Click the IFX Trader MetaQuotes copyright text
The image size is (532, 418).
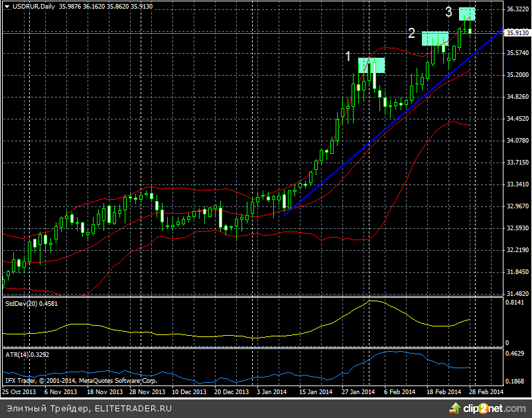[81, 381]
